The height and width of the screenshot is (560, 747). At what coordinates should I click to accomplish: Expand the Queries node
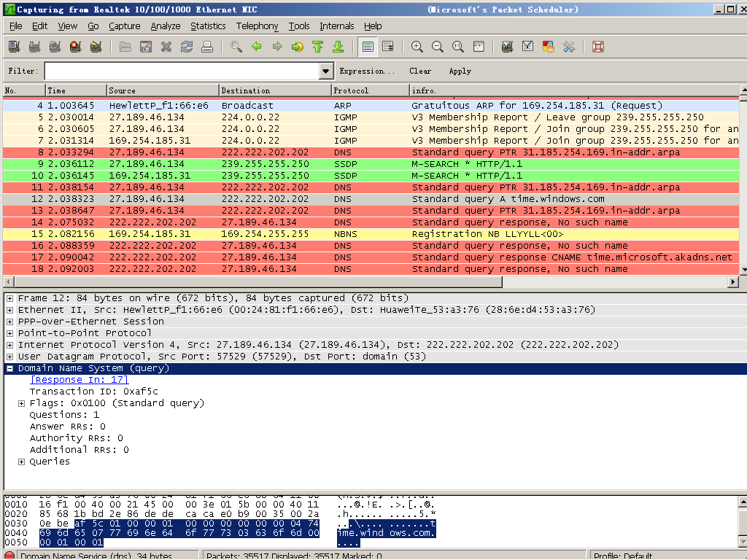[21, 462]
